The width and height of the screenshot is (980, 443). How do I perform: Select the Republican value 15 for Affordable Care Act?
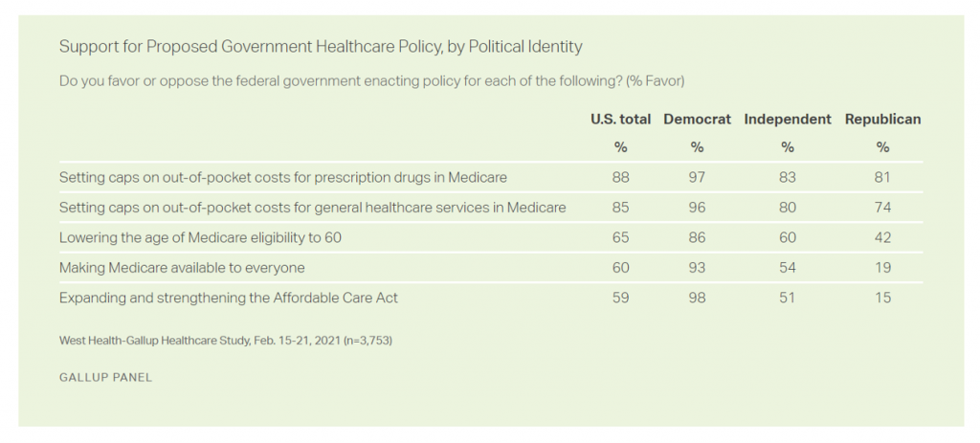pos(882,298)
